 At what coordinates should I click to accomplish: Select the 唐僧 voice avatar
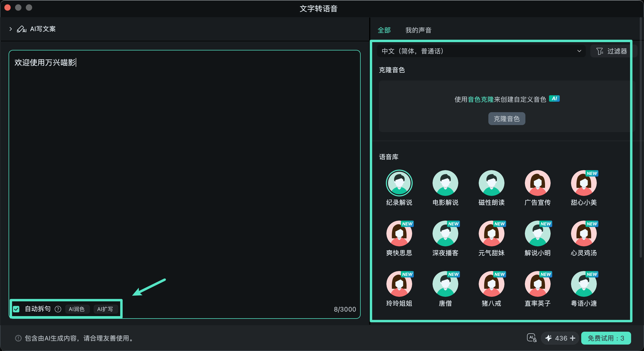pos(445,284)
